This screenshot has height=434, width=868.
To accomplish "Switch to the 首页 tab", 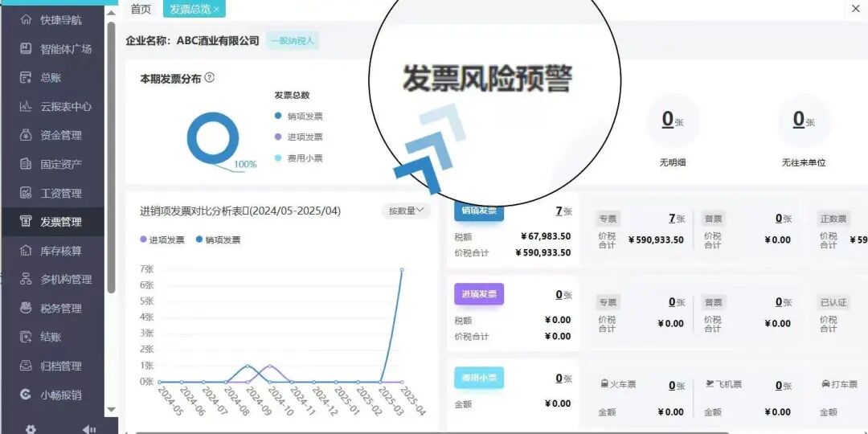I will 141,10.
